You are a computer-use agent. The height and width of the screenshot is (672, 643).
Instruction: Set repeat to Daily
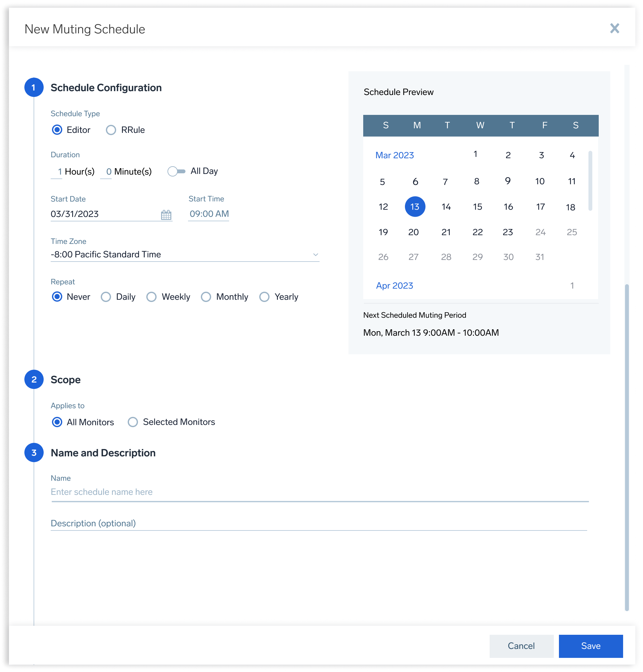[106, 297]
